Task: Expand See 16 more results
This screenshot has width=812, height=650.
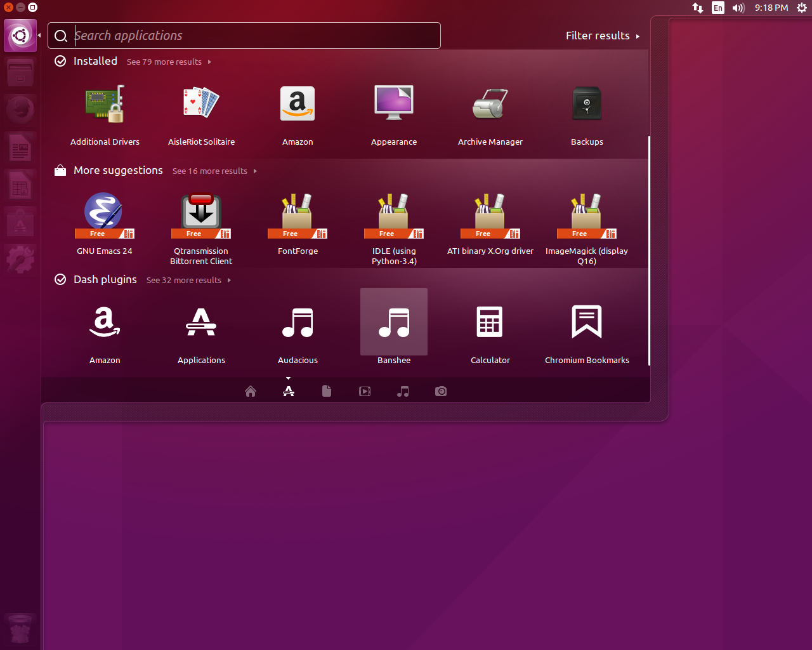Action: tap(214, 171)
